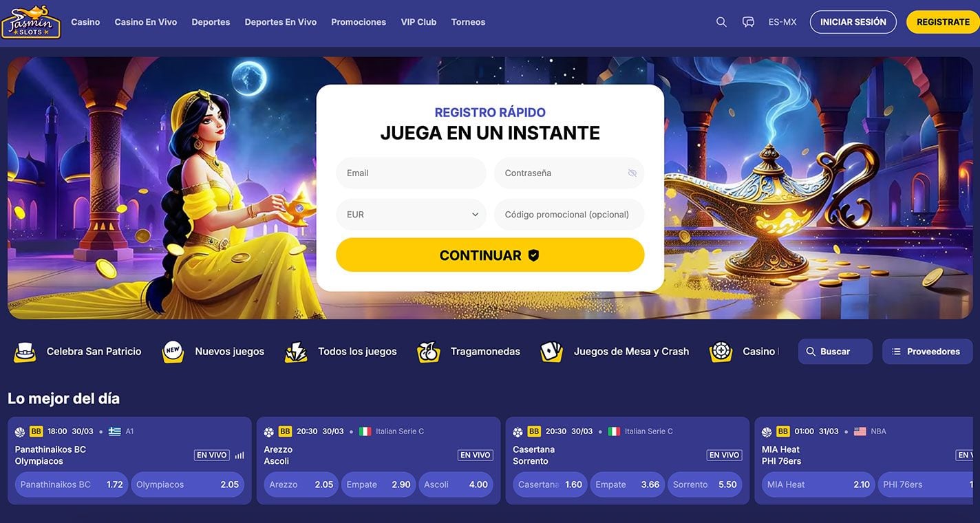
Task: Go home via Jasmin Slots logo
Action: point(31,21)
